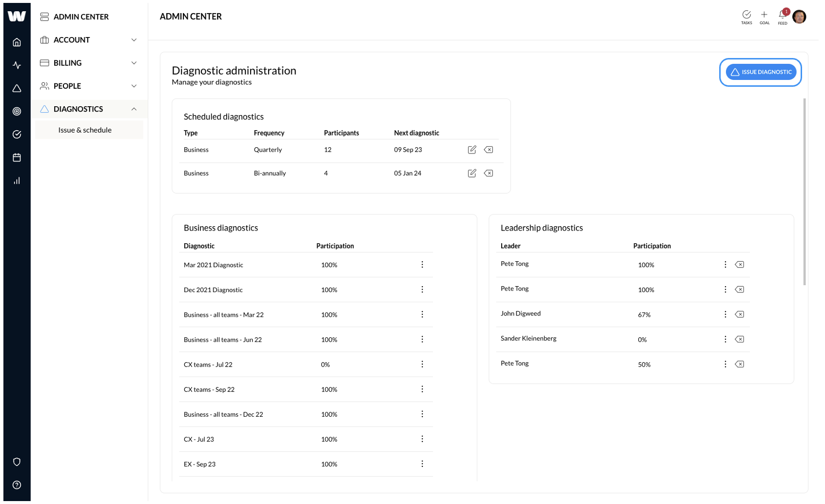Click the Issue Diagnostic button

[761, 72]
